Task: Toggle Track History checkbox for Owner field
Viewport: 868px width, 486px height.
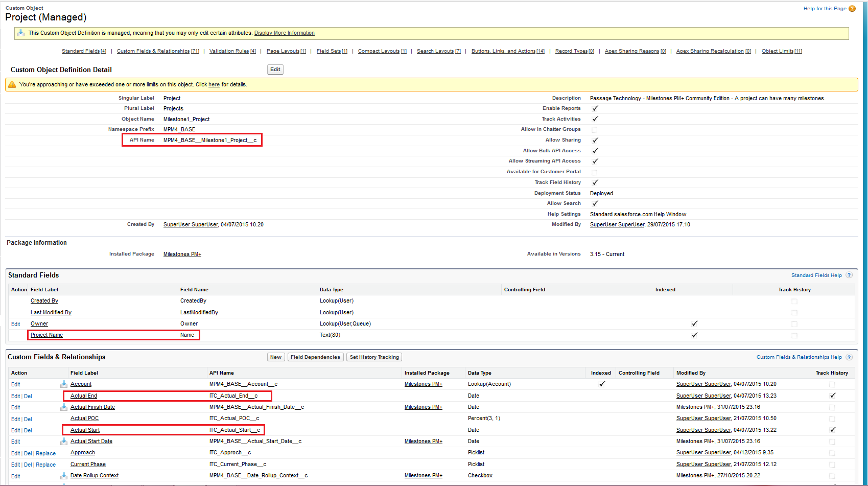Action: pyautogui.click(x=794, y=324)
